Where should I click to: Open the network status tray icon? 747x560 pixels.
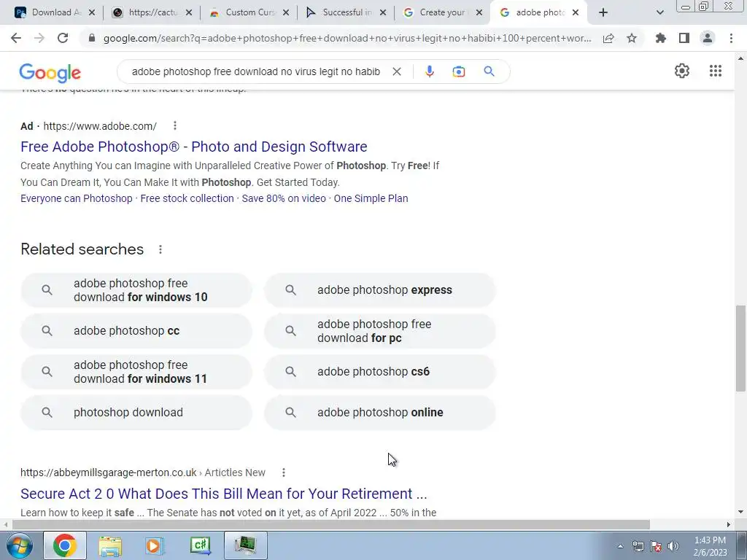[638, 546]
